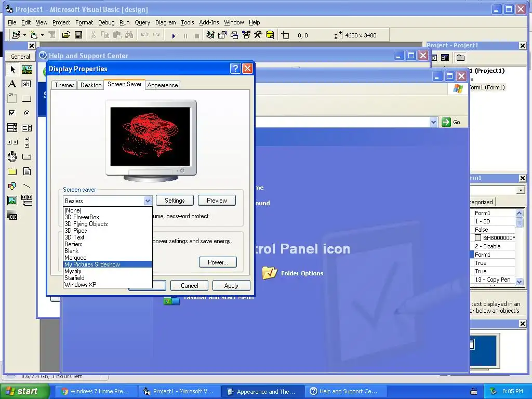Choose (None) in the screen saver list
This screenshot has height=399, width=532.
(x=108, y=210)
